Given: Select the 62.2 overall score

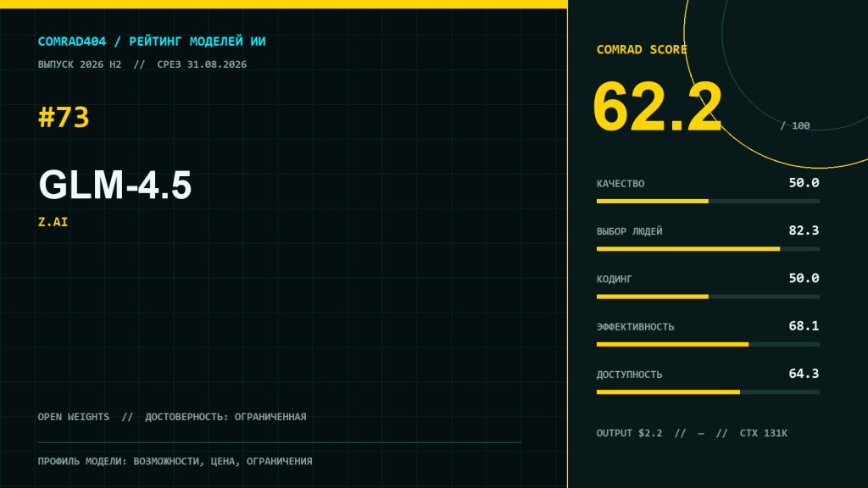Looking at the screenshot, I should 658,106.
